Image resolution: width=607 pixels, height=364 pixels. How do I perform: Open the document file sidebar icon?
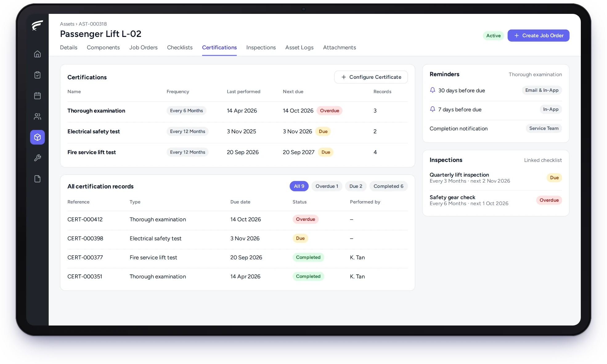point(37,179)
